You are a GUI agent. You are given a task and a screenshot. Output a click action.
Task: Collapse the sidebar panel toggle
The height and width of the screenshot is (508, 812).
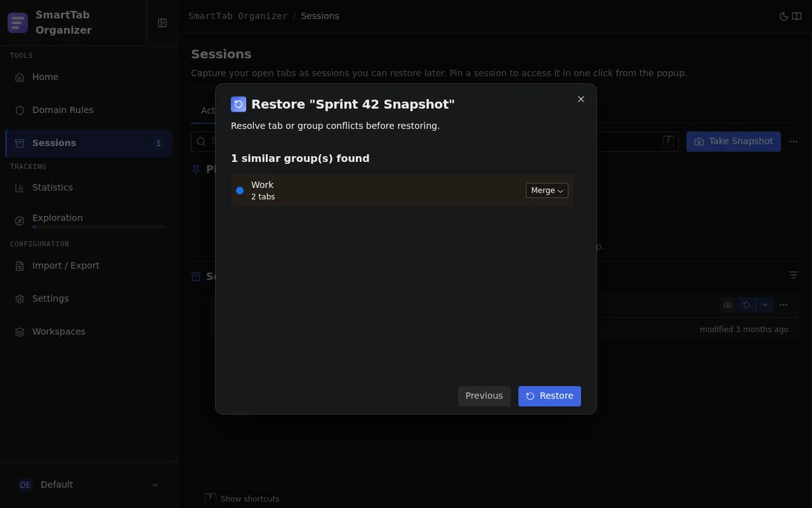coord(162,23)
